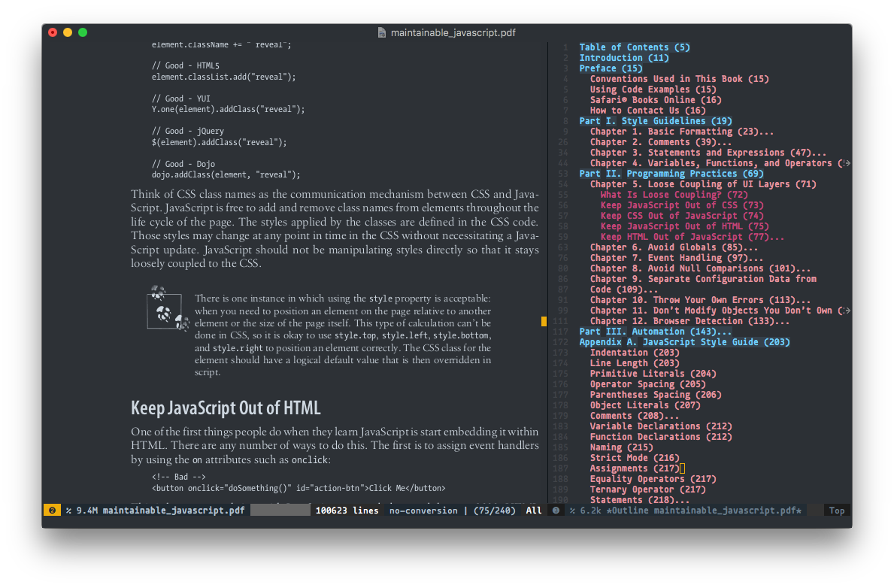Click the Keep JavaScript Out of HTML heading in PDF

click(x=226, y=408)
